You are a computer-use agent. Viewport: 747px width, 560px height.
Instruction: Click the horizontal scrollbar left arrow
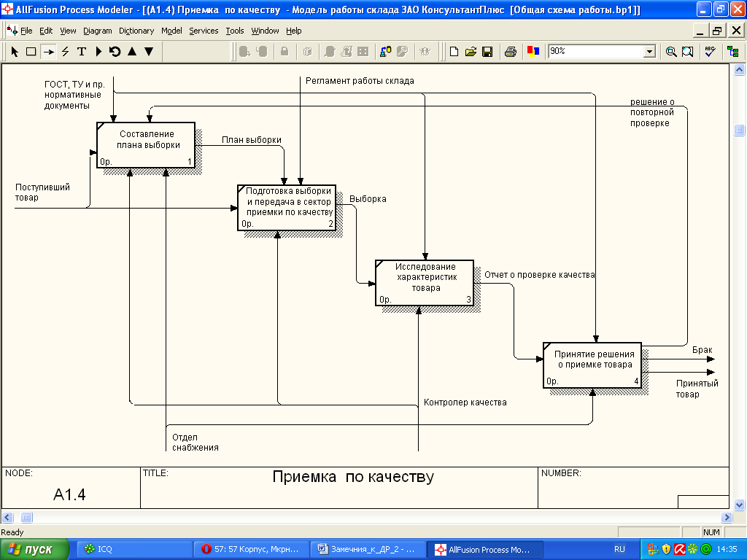pyautogui.click(x=7, y=517)
